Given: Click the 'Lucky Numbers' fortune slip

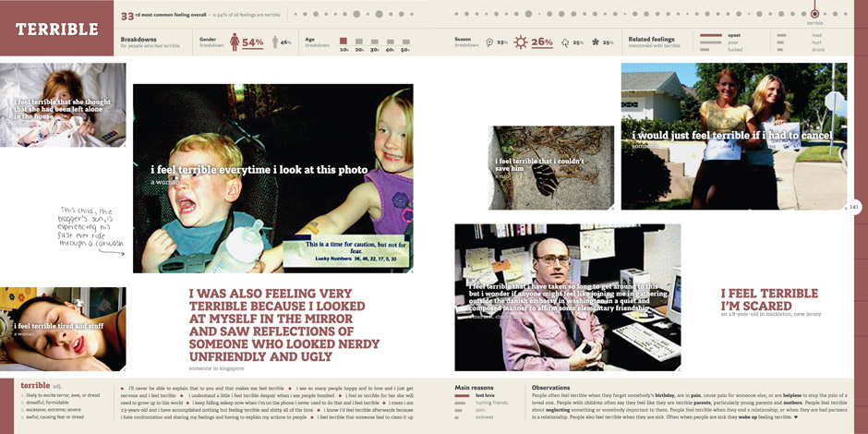Looking at the screenshot, I should pyautogui.click(x=346, y=251).
